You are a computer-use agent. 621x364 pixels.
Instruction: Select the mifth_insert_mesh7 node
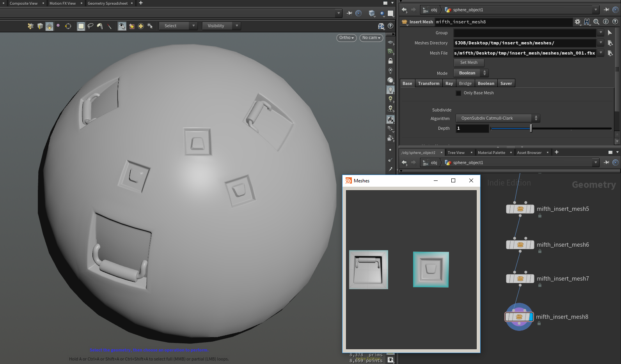point(520,279)
